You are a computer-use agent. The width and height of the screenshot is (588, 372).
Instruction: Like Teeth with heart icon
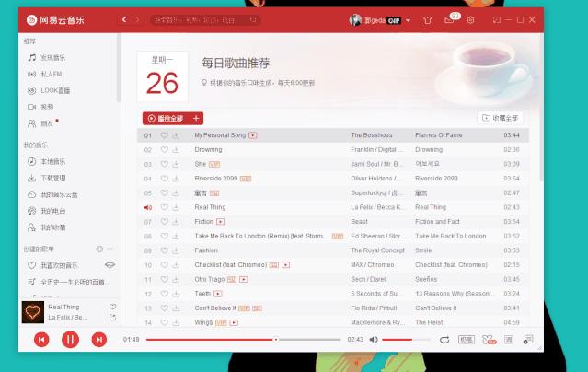164,294
